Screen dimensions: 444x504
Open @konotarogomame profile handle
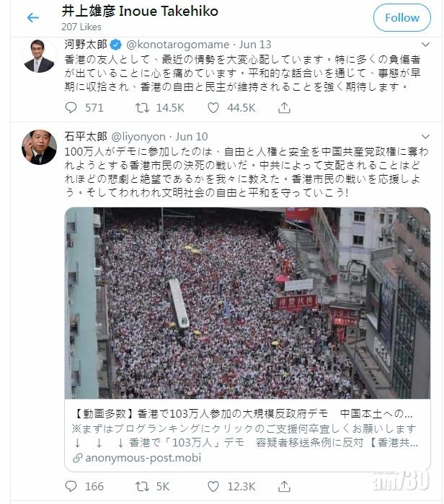tap(178, 45)
